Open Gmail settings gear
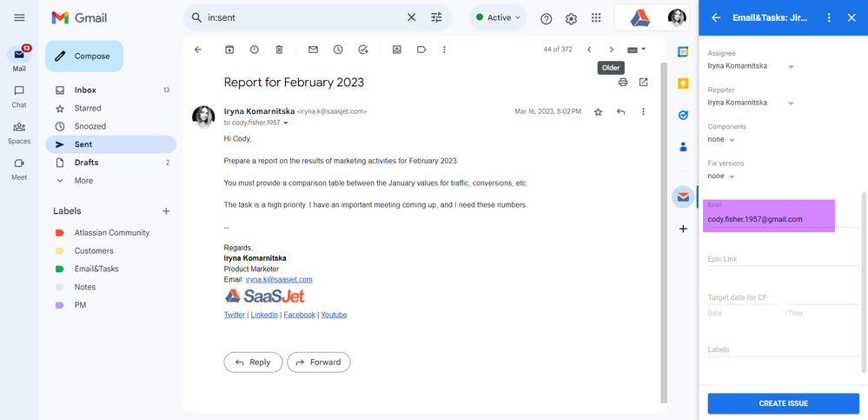The height and width of the screenshot is (420, 868). pos(572,18)
